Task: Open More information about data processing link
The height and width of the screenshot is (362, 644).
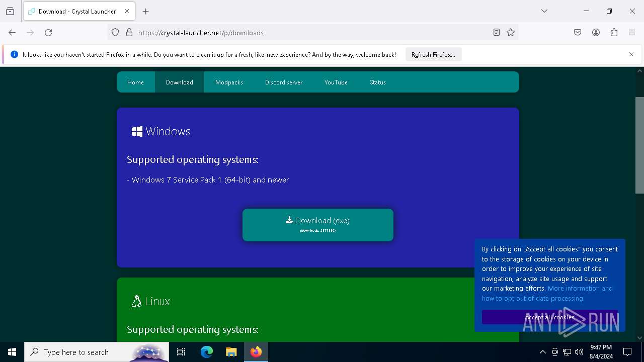Action: pyautogui.click(x=547, y=293)
